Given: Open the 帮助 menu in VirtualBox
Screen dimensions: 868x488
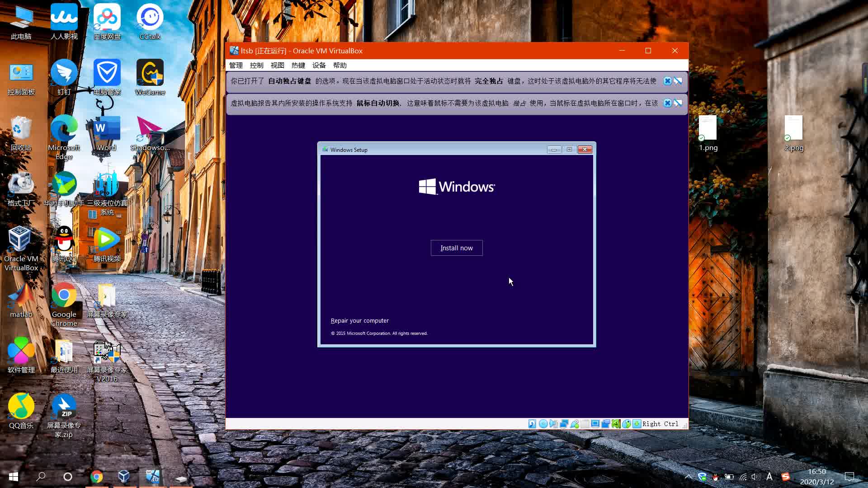Looking at the screenshot, I should [x=340, y=65].
